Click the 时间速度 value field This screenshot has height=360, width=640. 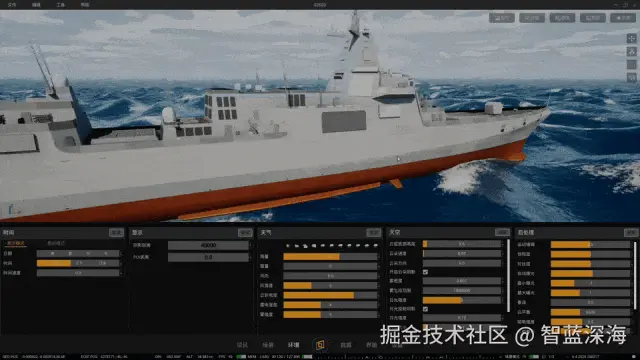(78, 273)
